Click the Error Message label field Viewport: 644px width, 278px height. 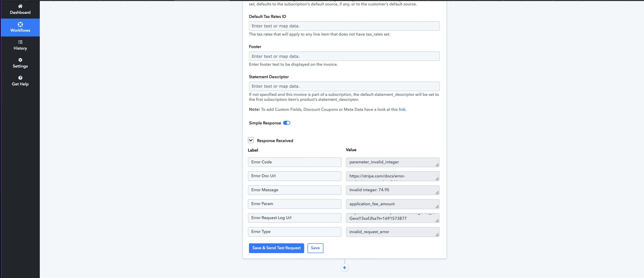(x=294, y=190)
